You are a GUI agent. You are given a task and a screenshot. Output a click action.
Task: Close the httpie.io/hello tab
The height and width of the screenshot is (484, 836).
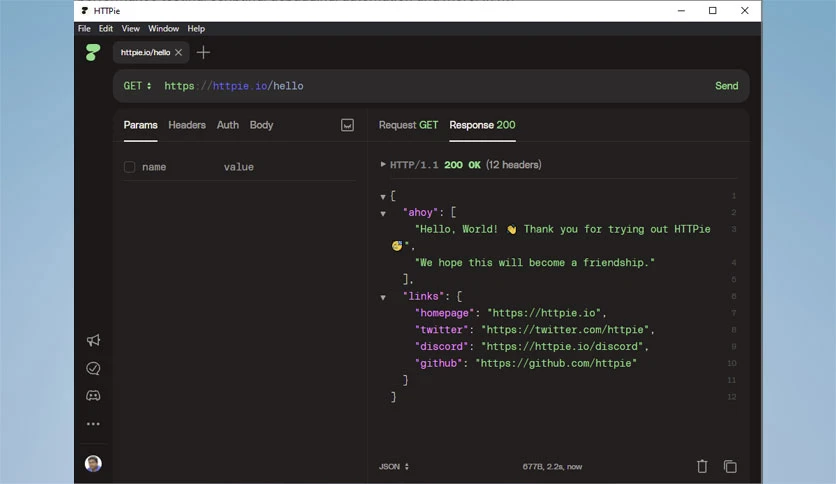pyautogui.click(x=179, y=52)
